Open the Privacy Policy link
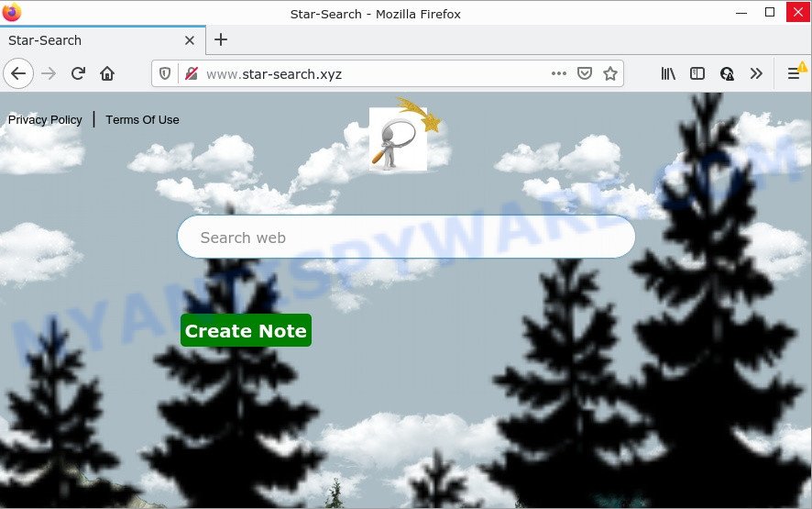The height and width of the screenshot is (509, 812). [x=45, y=120]
